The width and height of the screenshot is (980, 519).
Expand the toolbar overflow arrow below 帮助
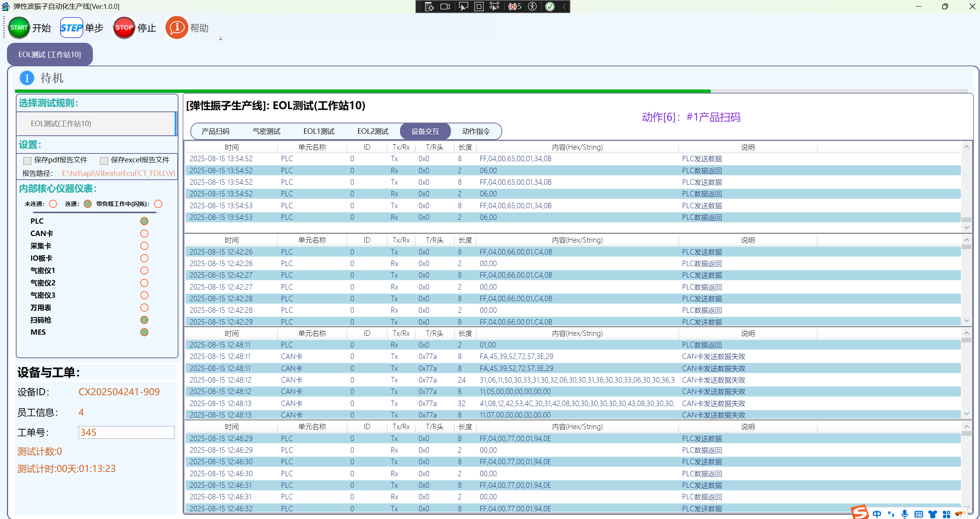click(x=220, y=39)
